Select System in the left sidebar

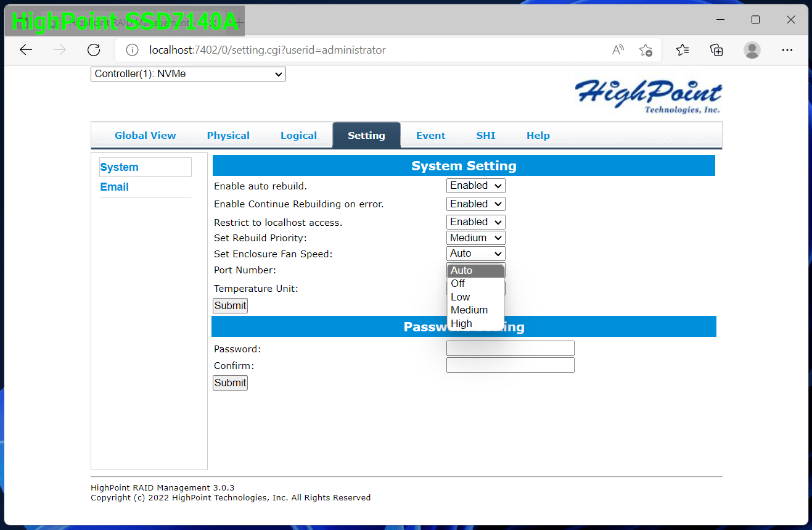pyautogui.click(x=146, y=167)
